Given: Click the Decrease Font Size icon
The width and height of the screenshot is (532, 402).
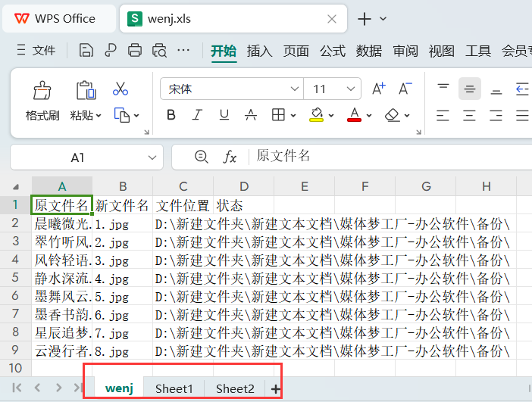Looking at the screenshot, I should pyautogui.click(x=405, y=89).
